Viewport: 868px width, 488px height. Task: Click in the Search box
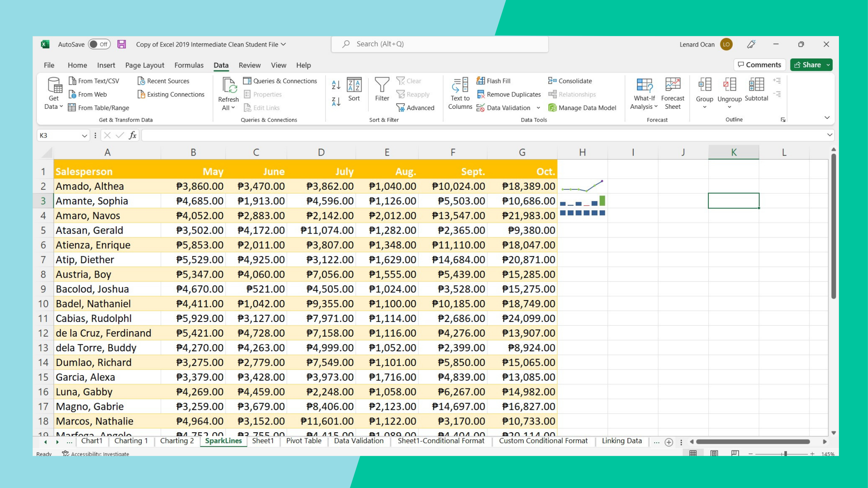[440, 44]
